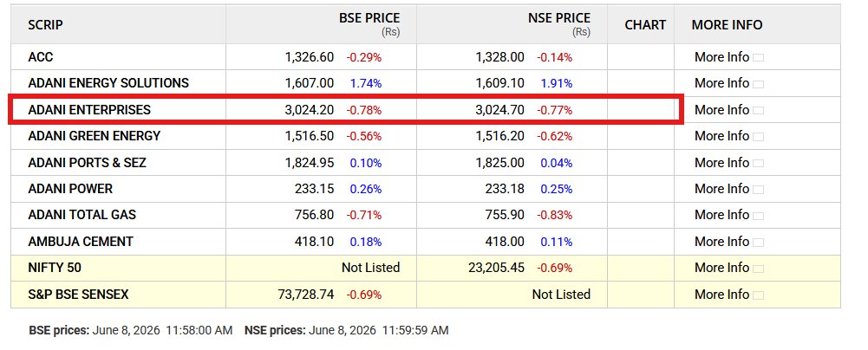Open More Info for Adani Enterprises
Viewport: 868px width, 350px height.
click(721, 109)
